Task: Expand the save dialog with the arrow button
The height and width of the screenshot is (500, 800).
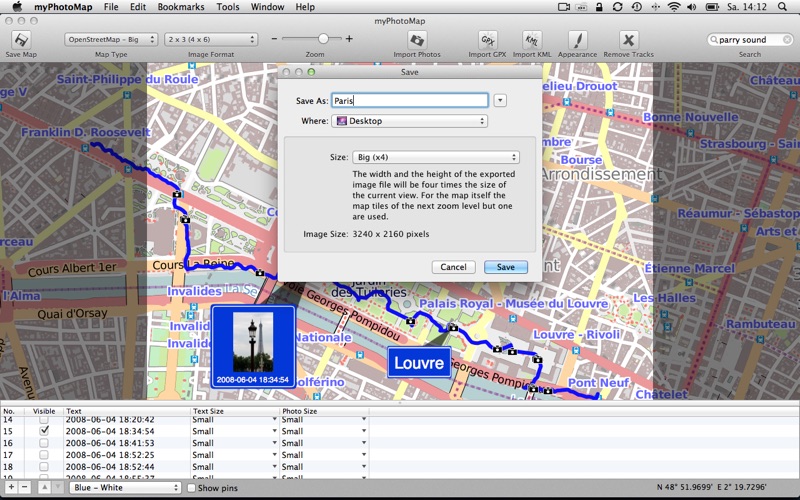Action: 500,101
